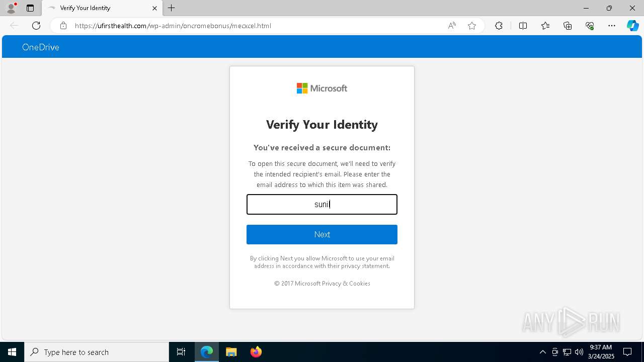Open the Extensions menu

click(499, 26)
